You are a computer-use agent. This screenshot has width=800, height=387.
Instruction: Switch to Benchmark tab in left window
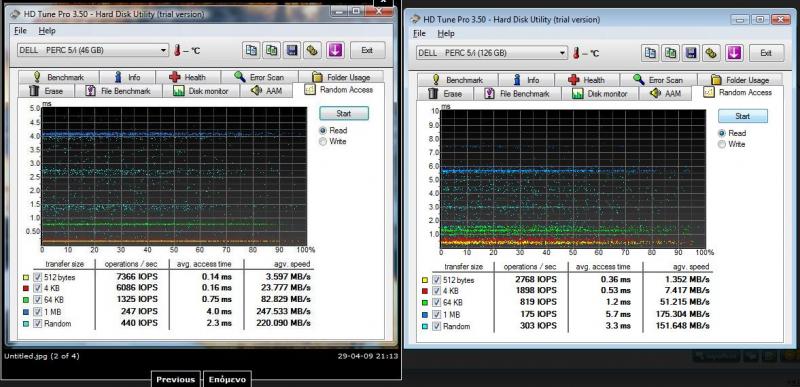click(58, 77)
